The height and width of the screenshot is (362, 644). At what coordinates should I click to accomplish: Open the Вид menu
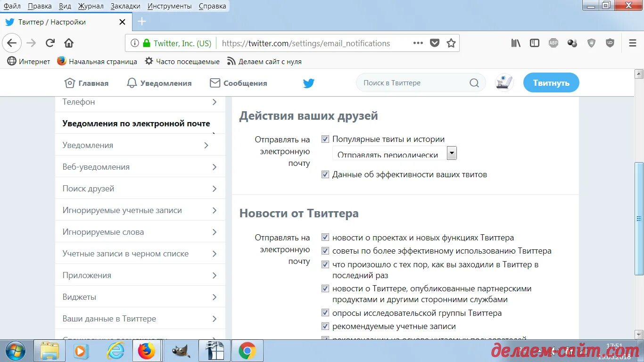coord(65,6)
